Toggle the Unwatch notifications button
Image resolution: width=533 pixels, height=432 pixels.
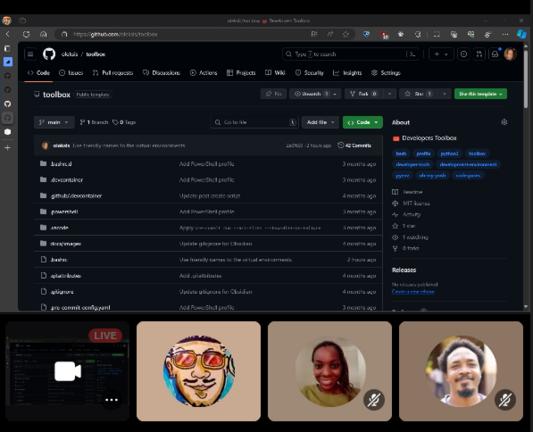311,94
